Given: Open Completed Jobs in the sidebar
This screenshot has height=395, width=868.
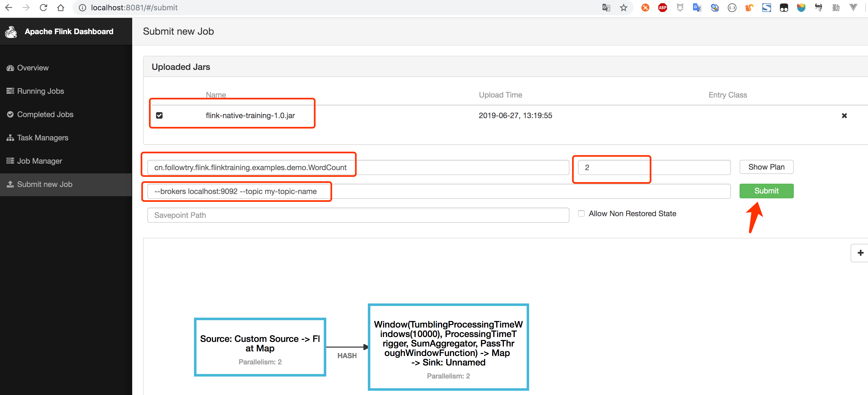Looking at the screenshot, I should coord(45,114).
